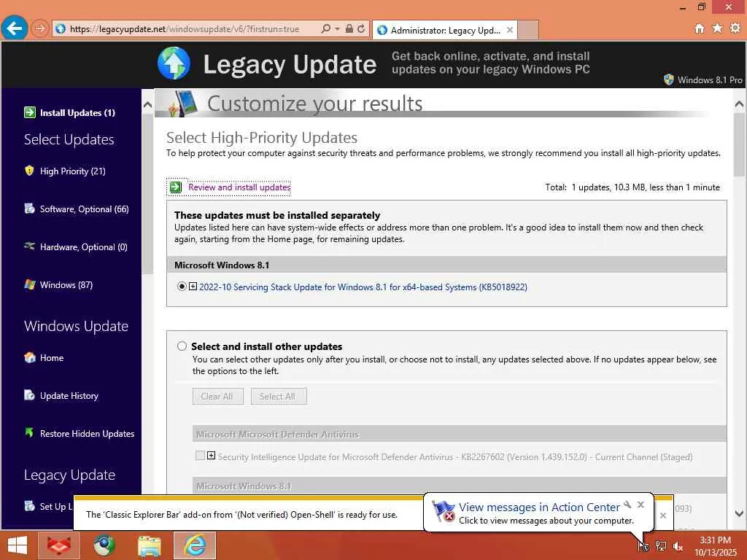The width and height of the screenshot is (747, 560).
Task: Click the browser Back arrow button
Action: pyautogui.click(x=14, y=28)
